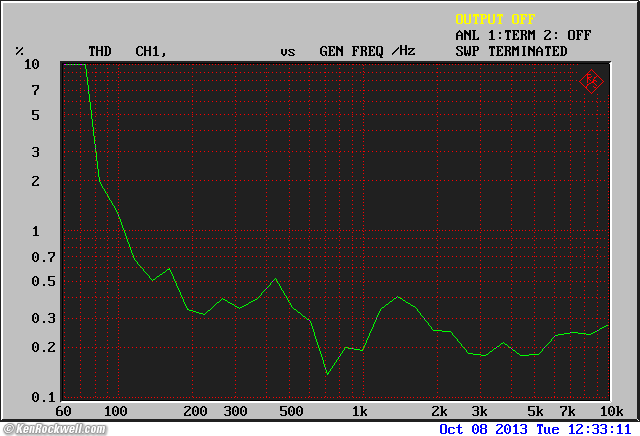Click the yellow OUTPUT OFF status text

(495, 19)
